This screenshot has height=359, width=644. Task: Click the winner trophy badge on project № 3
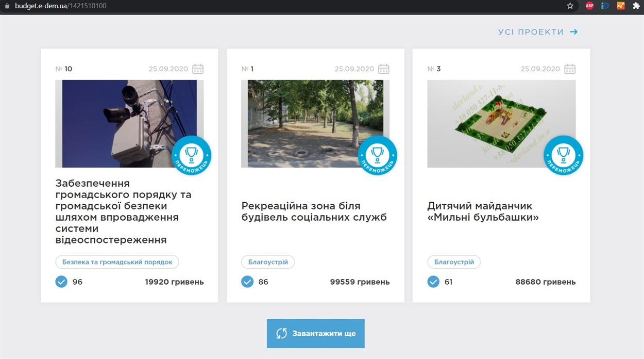[563, 155]
